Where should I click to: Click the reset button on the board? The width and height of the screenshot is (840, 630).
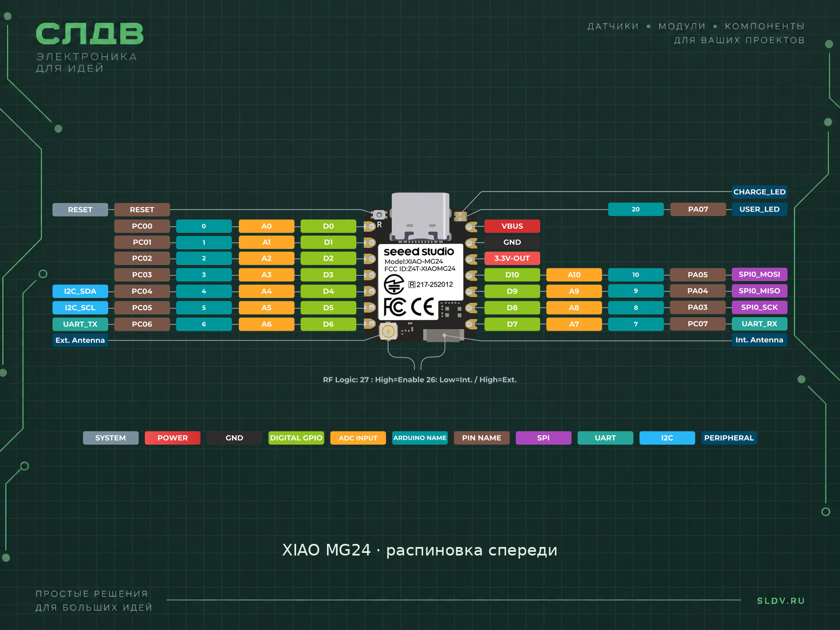379,215
